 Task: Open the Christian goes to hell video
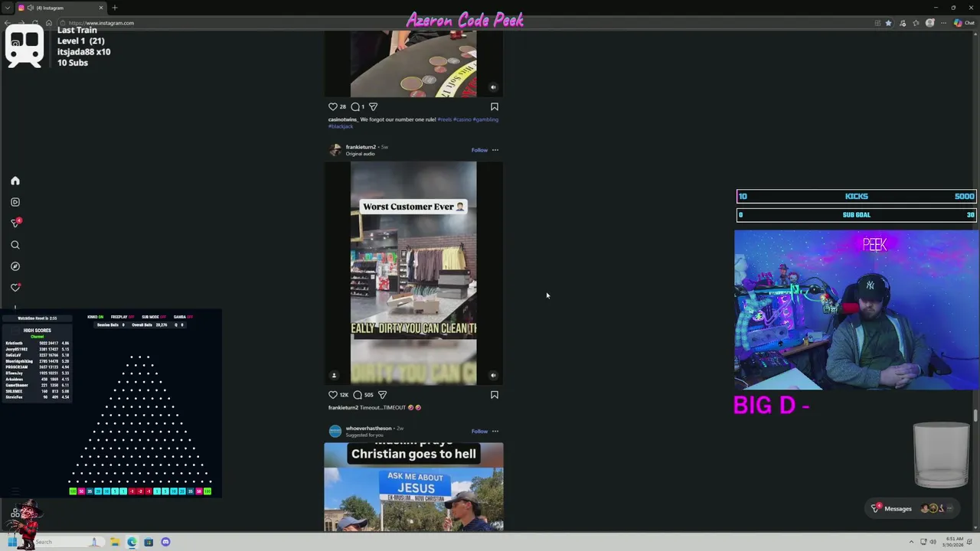pyautogui.click(x=413, y=487)
